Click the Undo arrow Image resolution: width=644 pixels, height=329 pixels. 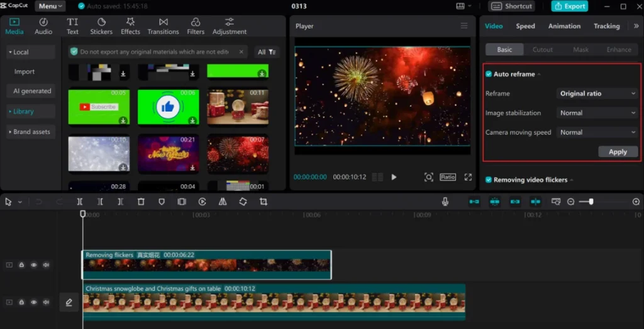tap(38, 202)
